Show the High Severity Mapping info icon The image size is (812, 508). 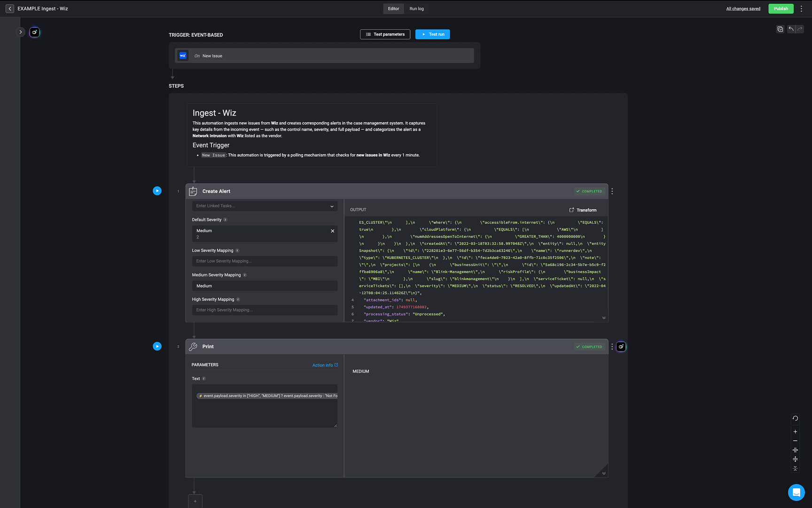tap(238, 299)
